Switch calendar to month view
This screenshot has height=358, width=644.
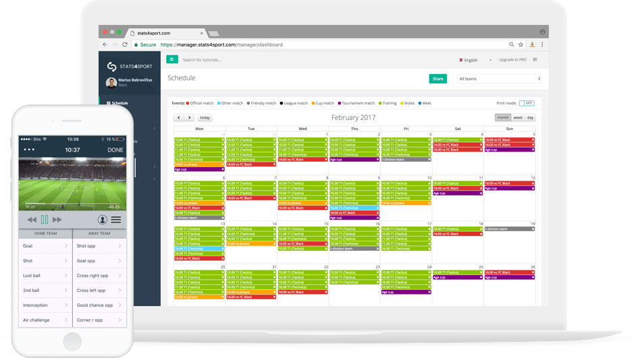(x=503, y=118)
